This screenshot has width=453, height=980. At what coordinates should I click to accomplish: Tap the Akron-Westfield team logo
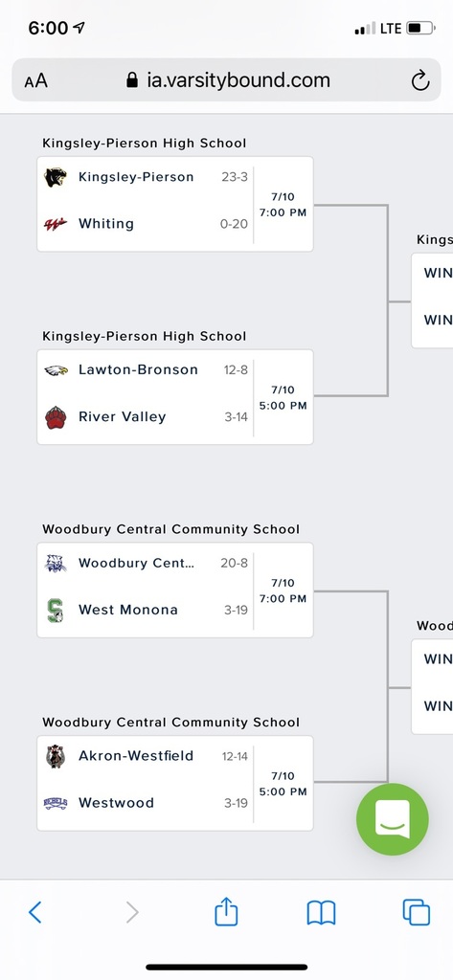coord(55,756)
